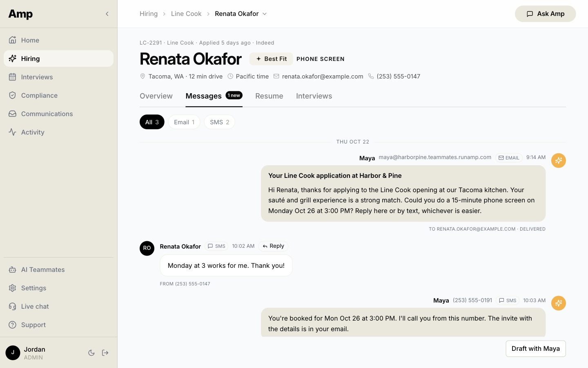Reply to Renata's SMS message
This screenshot has height=368, width=588.
274,246
